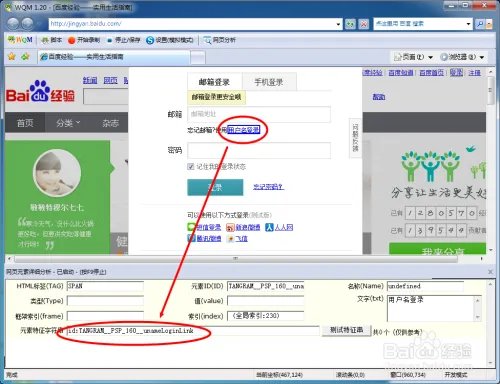The image size is (500, 384).
Task: Click the 密码 password input field
Action: click(259, 150)
